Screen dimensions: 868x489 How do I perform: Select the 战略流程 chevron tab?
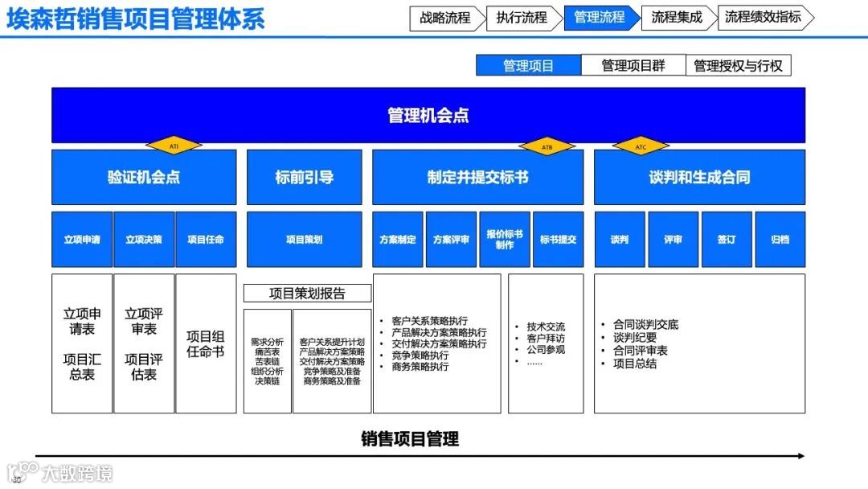tap(448, 18)
